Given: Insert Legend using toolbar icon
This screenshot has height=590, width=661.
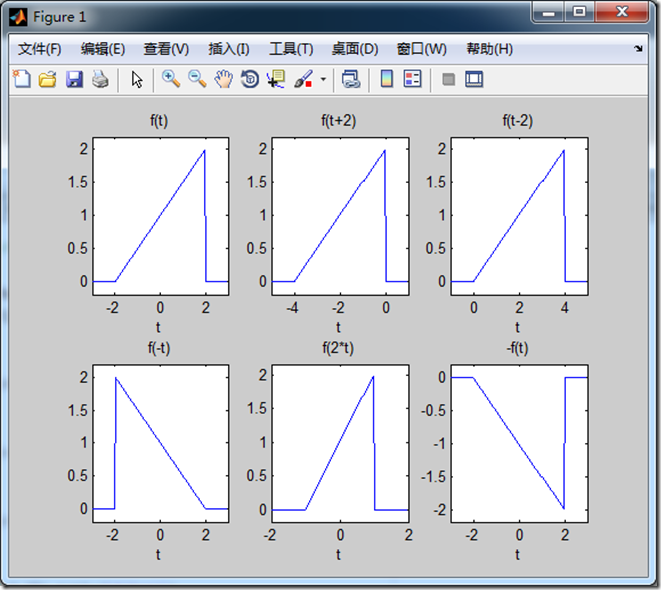Looking at the screenshot, I should click(412, 79).
